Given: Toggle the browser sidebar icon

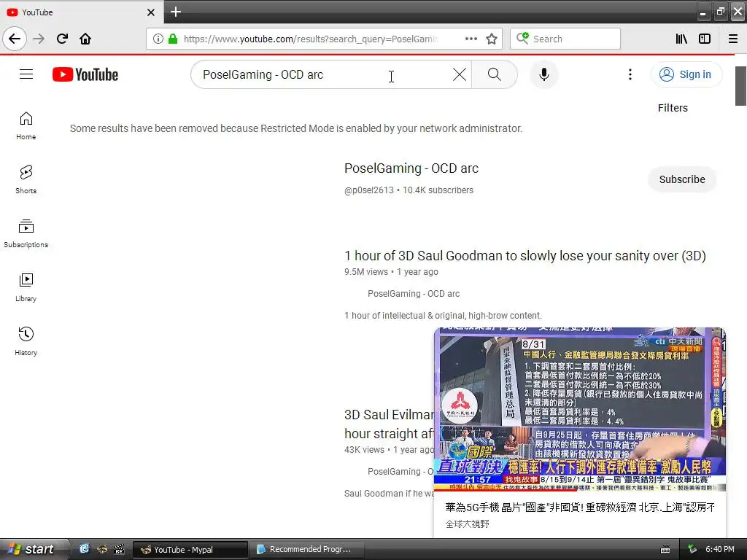Looking at the screenshot, I should [705, 39].
